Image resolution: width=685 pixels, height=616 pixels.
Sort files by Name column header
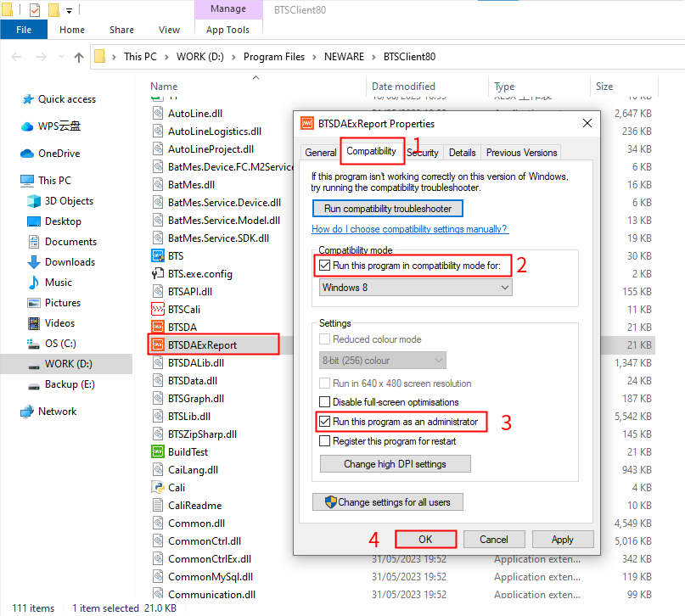[165, 87]
